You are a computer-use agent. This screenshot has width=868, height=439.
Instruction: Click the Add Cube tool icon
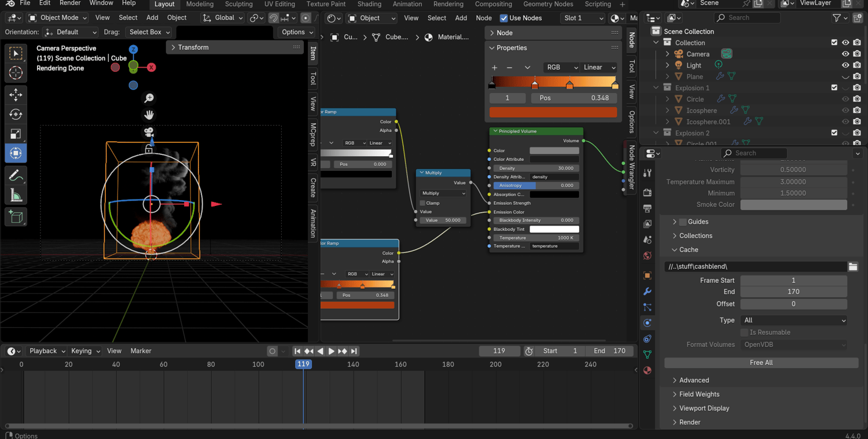click(x=16, y=217)
